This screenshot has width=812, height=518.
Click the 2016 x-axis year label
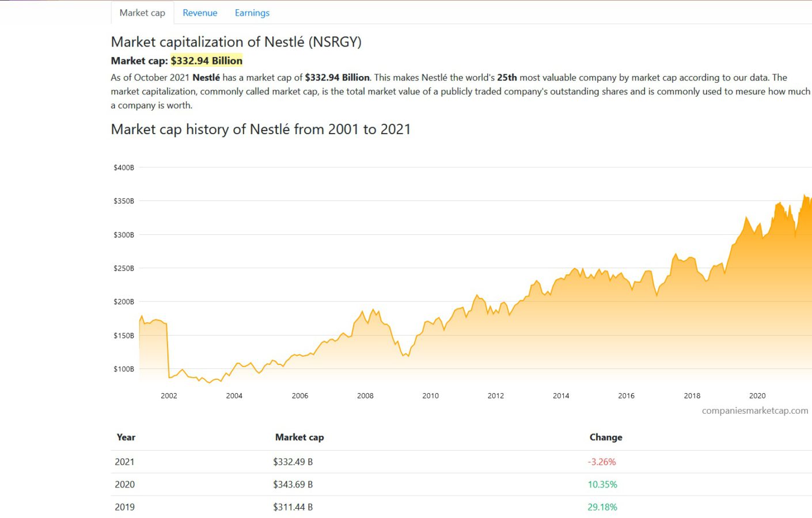tap(627, 395)
